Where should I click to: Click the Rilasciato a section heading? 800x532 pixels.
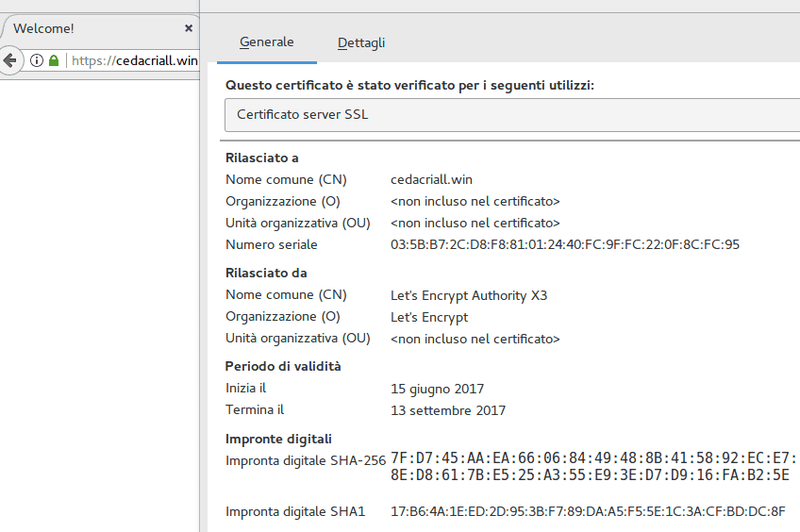click(262, 158)
